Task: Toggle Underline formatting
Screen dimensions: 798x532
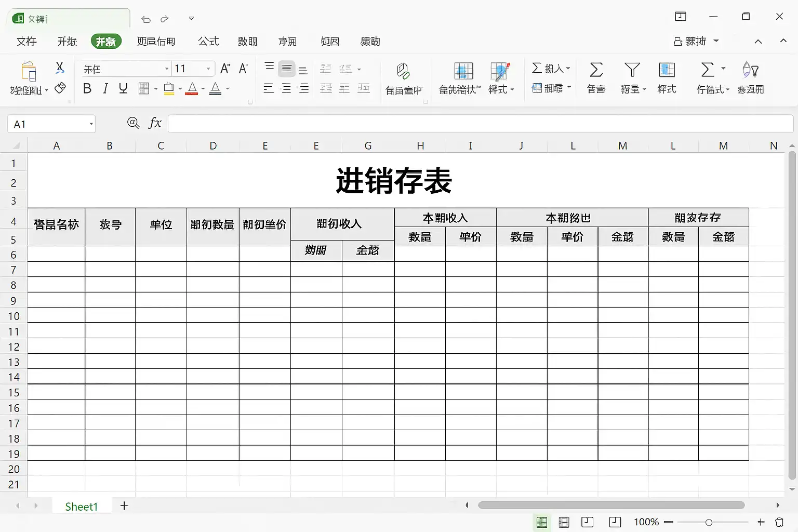Action: [x=123, y=89]
